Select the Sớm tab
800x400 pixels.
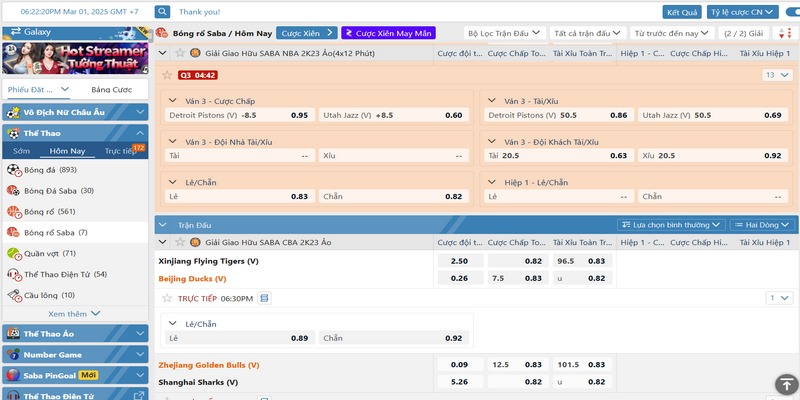coord(21,151)
